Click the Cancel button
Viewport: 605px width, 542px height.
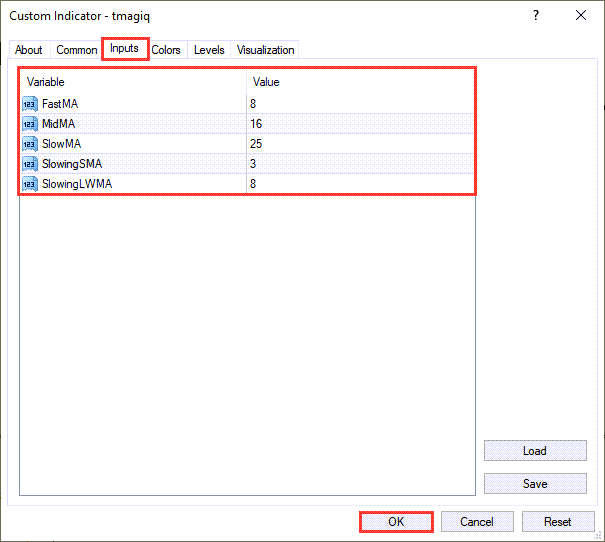tap(477, 522)
